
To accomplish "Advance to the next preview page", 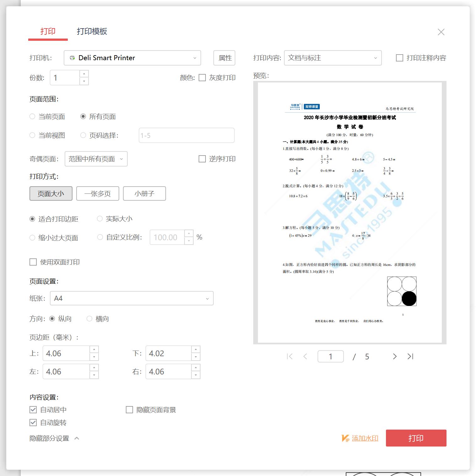I will (x=394, y=357).
